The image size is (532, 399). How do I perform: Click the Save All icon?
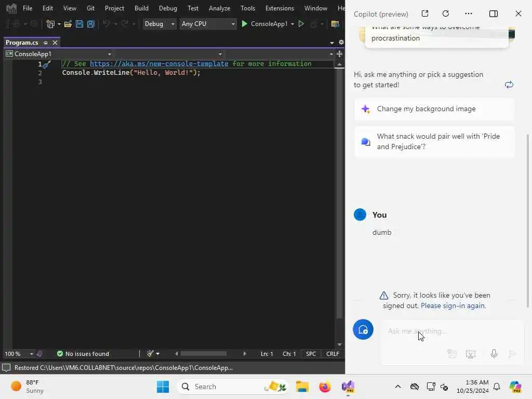pyautogui.click(x=91, y=24)
